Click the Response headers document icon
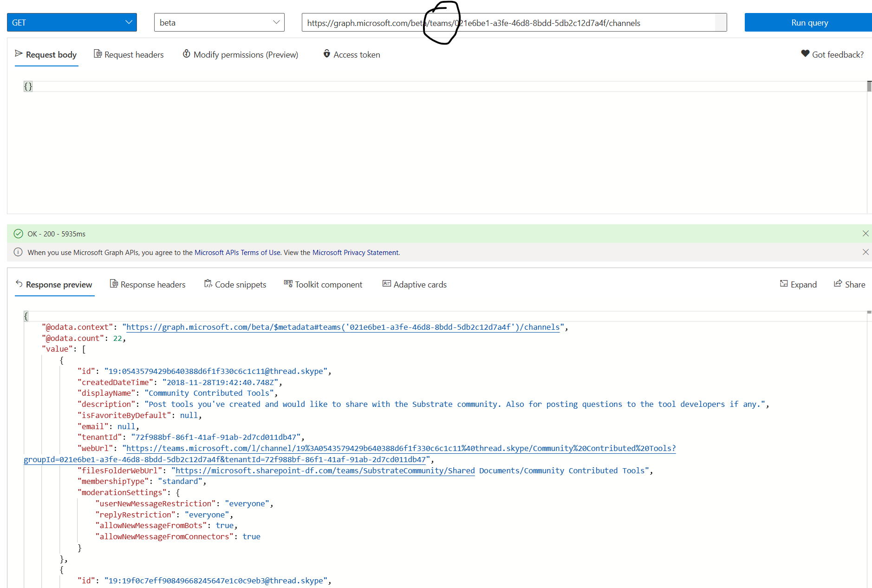The width and height of the screenshot is (872, 588). [x=114, y=284]
